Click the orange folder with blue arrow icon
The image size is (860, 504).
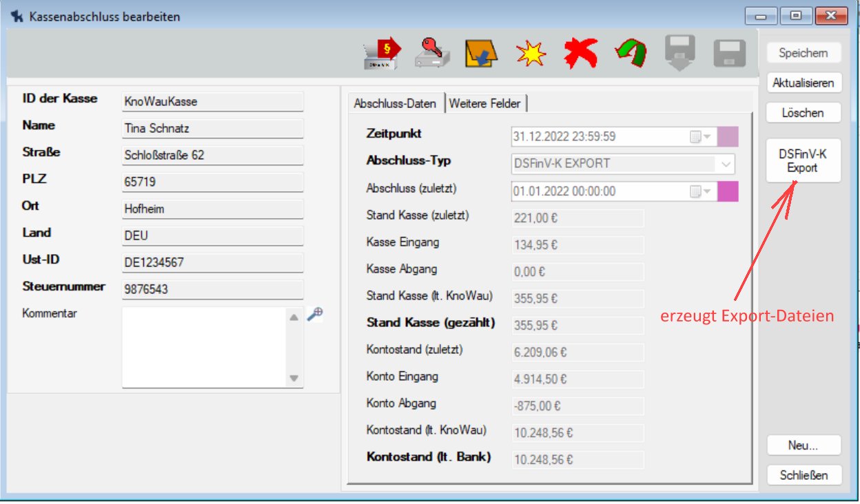[x=481, y=54]
